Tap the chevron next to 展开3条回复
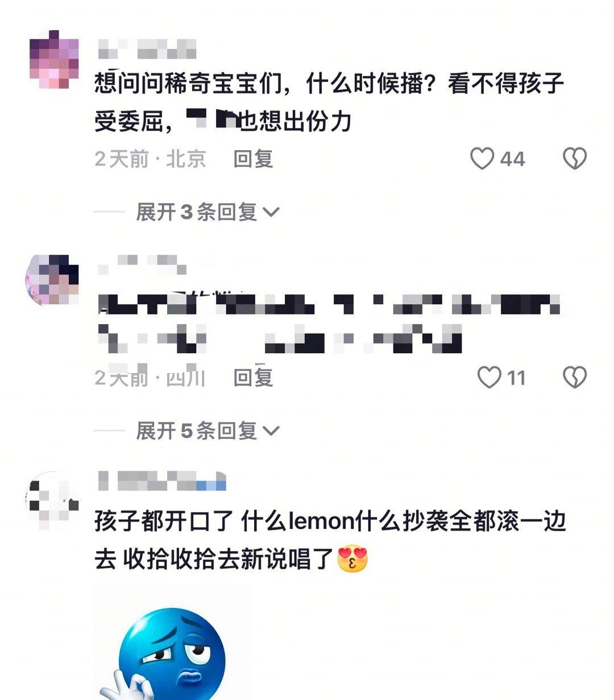Viewport: 614px width, 700px height. coord(271,213)
